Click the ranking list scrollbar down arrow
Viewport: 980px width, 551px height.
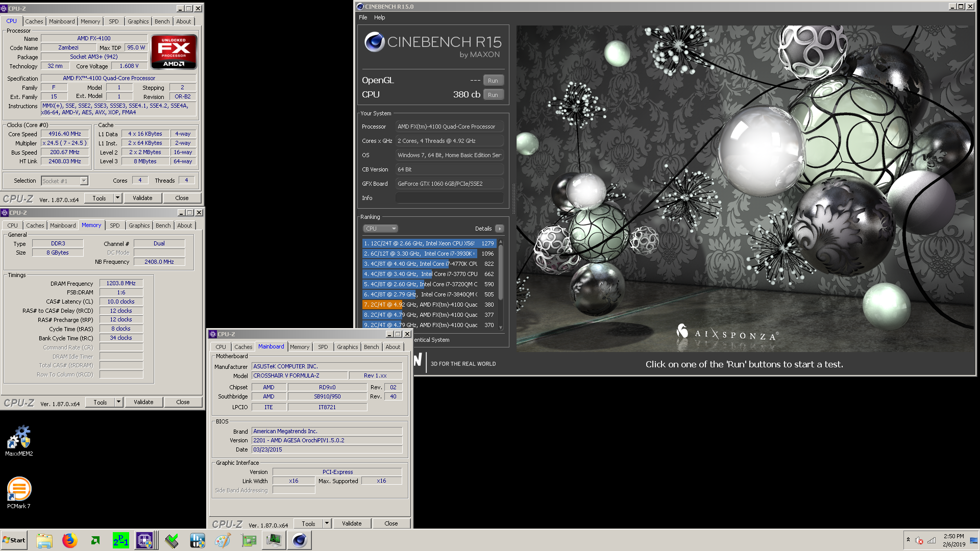pos(501,328)
